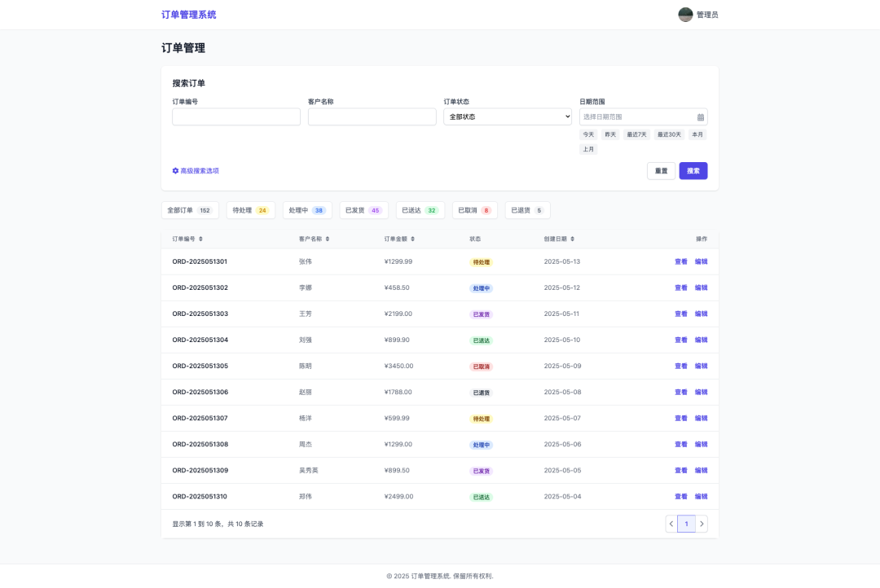This screenshot has width=880, height=588.
Task: Go to next page chevron
Action: (x=702, y=524)
